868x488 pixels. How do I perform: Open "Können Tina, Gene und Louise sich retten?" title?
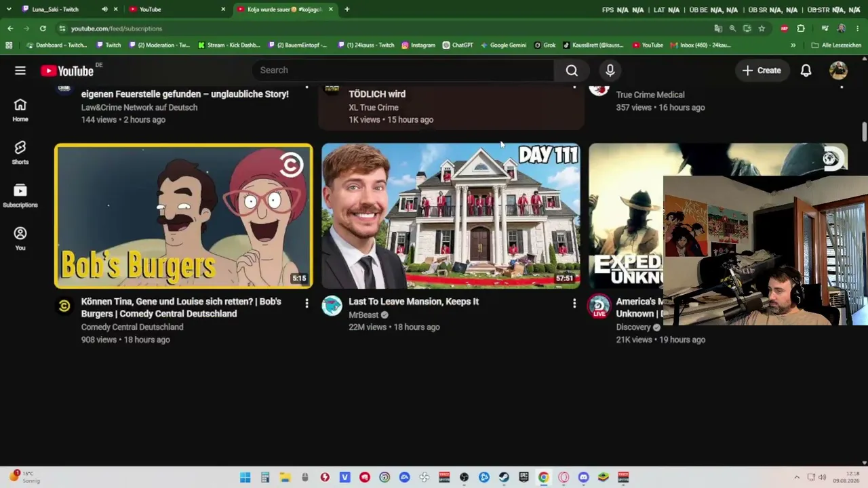(x=181, y=308)
